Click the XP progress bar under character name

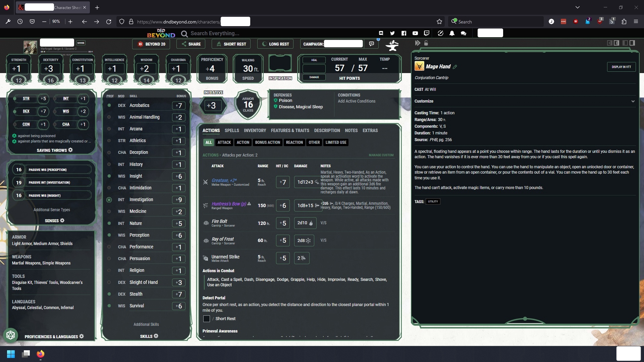[x=67, y=52]
